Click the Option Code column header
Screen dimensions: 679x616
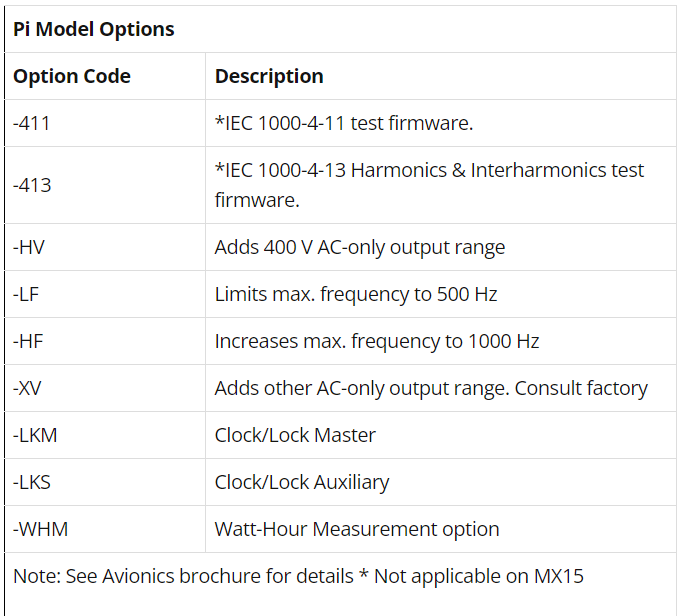72,76
